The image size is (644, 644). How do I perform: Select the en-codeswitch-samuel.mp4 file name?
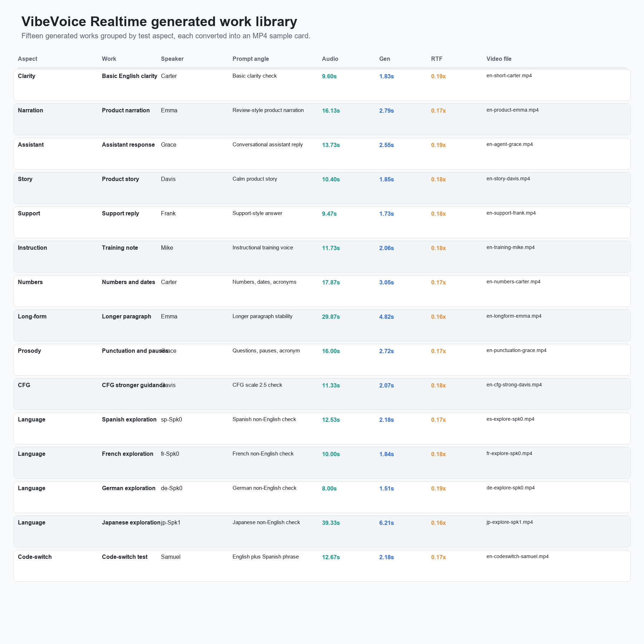coord(517,557)
